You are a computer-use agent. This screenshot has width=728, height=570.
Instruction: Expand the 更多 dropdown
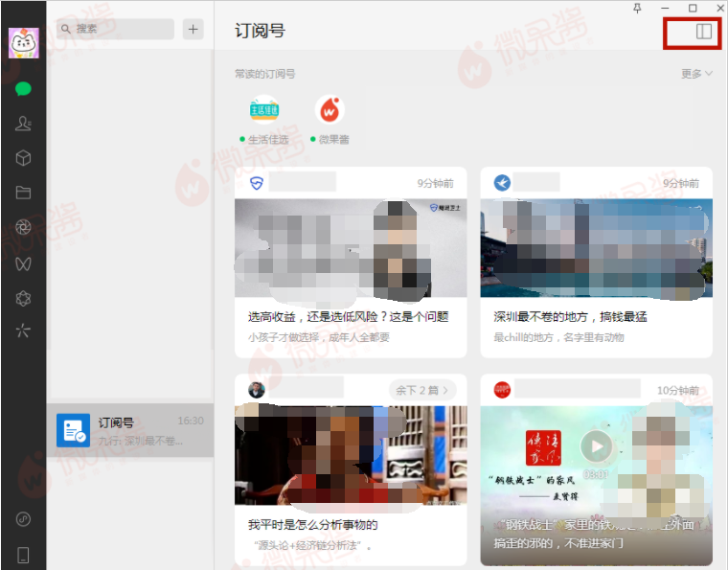click(696, 74)
